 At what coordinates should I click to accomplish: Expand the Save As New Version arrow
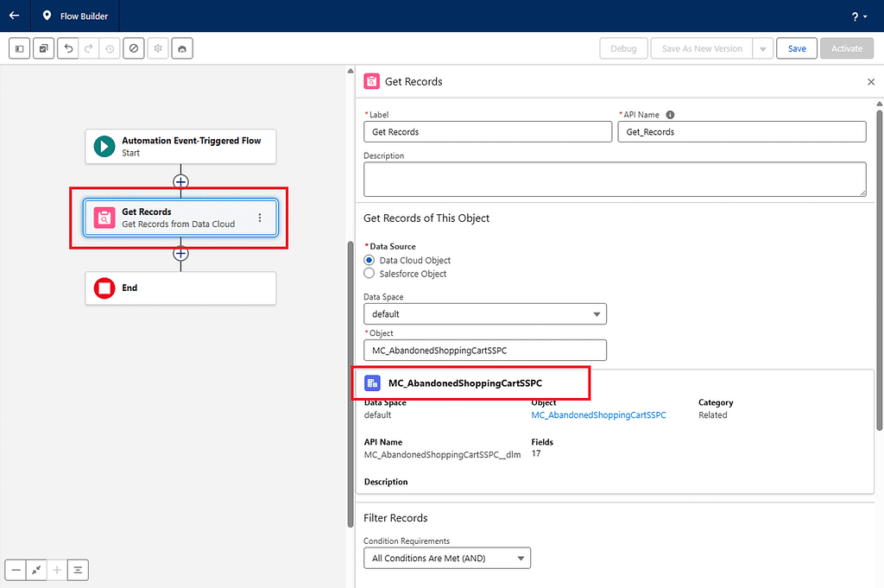(763, 48)
